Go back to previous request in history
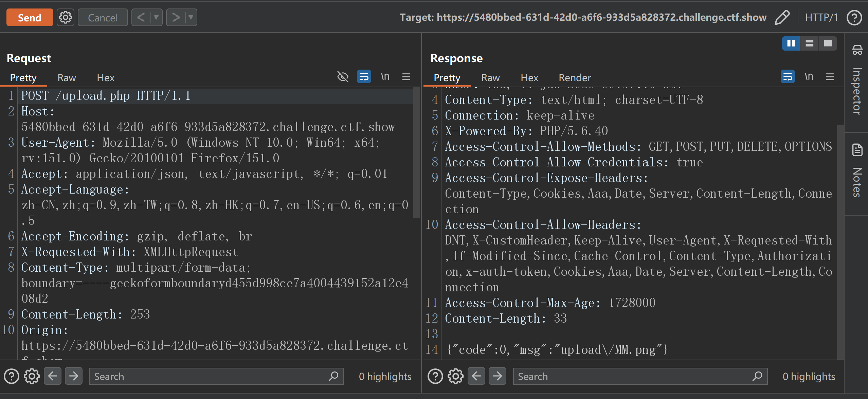868x399 pixels. (141, 17)
